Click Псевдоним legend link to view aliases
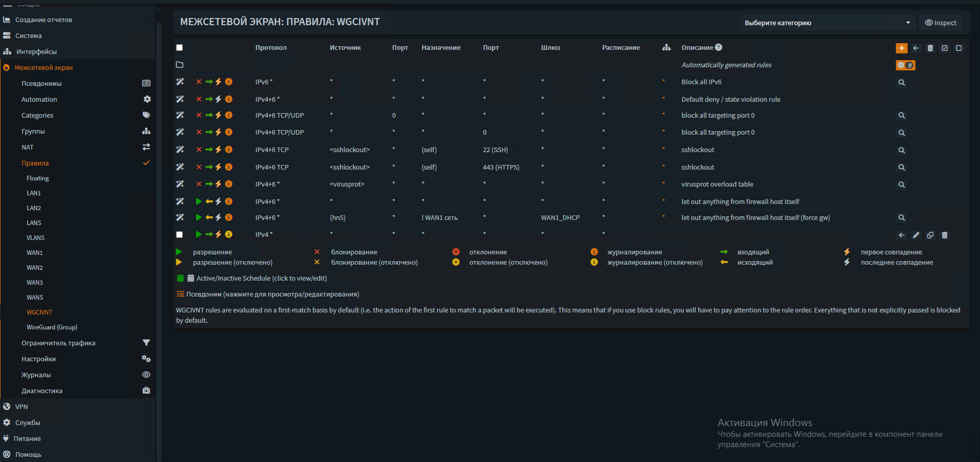The image size is (980, 462). [272, 294]
